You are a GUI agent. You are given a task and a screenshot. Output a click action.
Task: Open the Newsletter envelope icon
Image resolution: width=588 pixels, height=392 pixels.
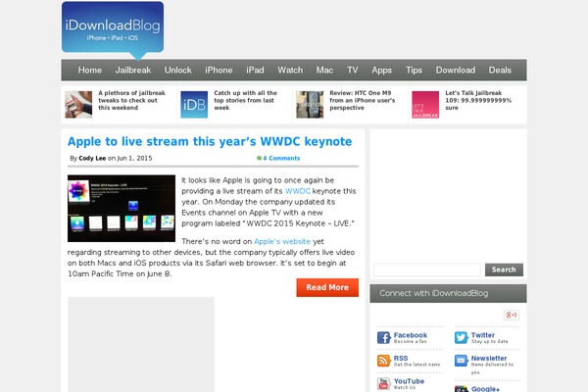[462, 361]
